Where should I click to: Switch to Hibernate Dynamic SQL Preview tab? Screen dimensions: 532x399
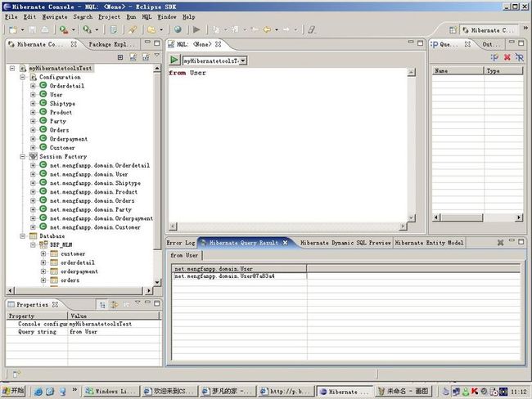[x=345, y=243]
